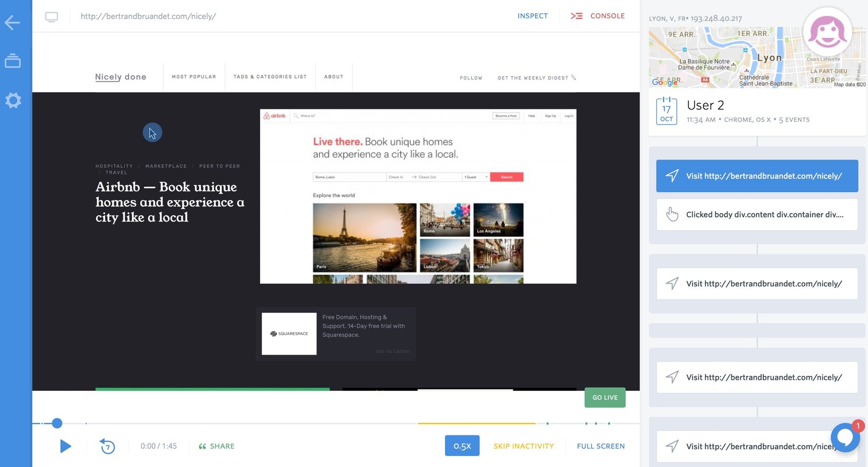This screenshot has width=868, height=467.
Task: Click the monitor device icon beside URL
Action: 52,17
